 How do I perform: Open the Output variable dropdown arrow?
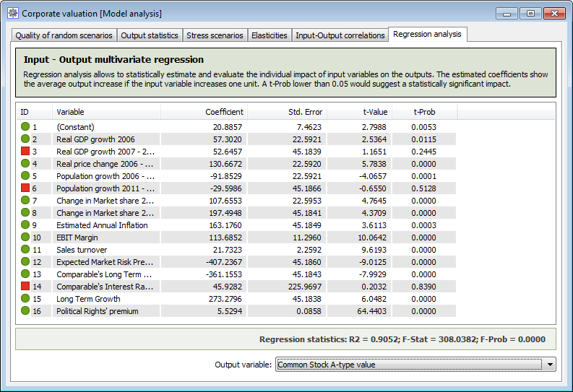point(550,365)
